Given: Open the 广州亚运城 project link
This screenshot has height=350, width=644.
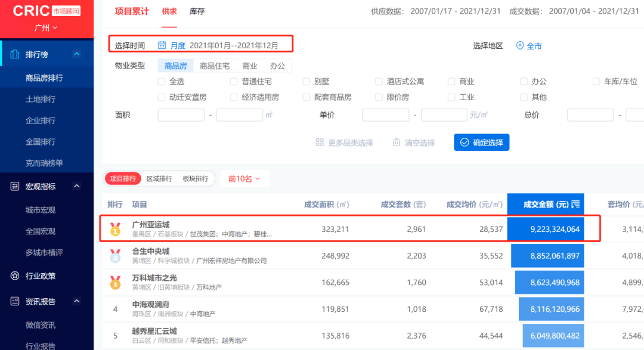Looking at the screenshot, I should click(150, 225).
